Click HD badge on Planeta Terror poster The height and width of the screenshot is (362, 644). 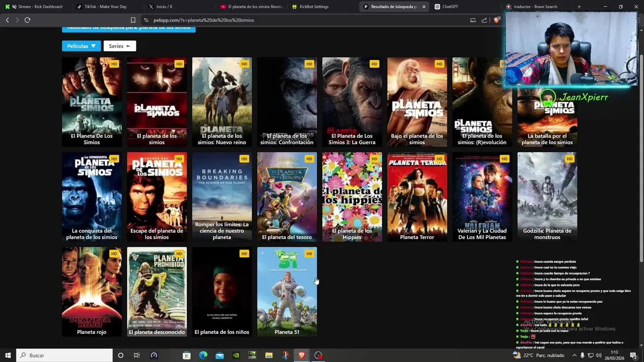pyautogui.click(x=439, y=159)
